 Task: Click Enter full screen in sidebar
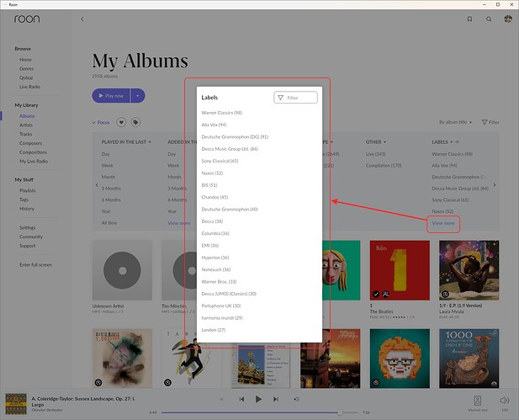click(x=35, y=265)
